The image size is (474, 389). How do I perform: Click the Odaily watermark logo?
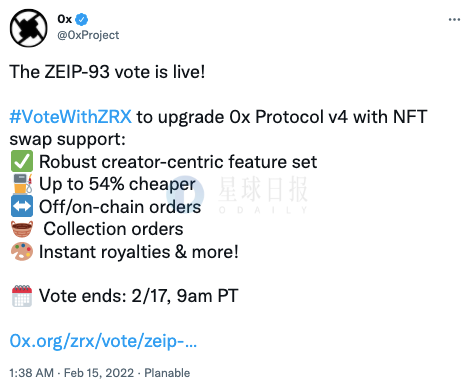(245, 195)
